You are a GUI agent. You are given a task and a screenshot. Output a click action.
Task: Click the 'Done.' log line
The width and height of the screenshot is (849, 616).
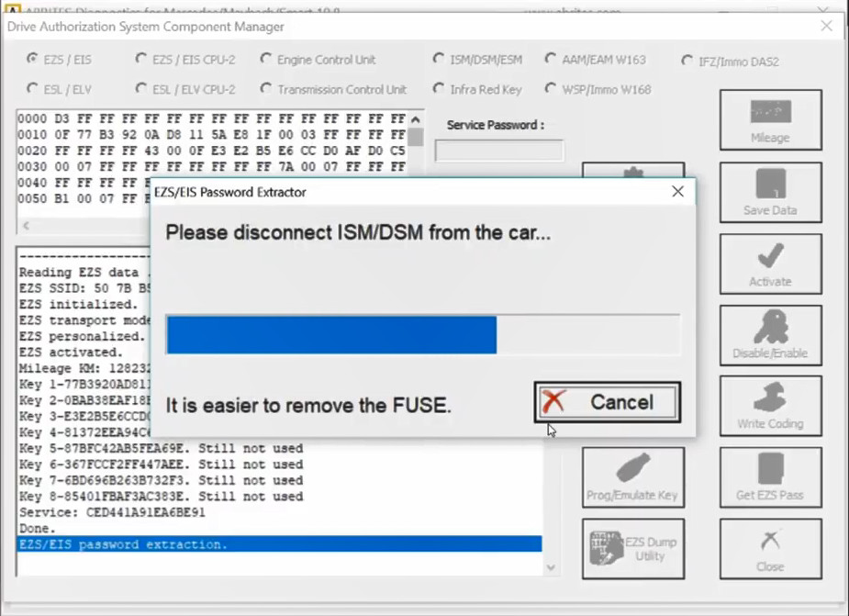(38, 528)
